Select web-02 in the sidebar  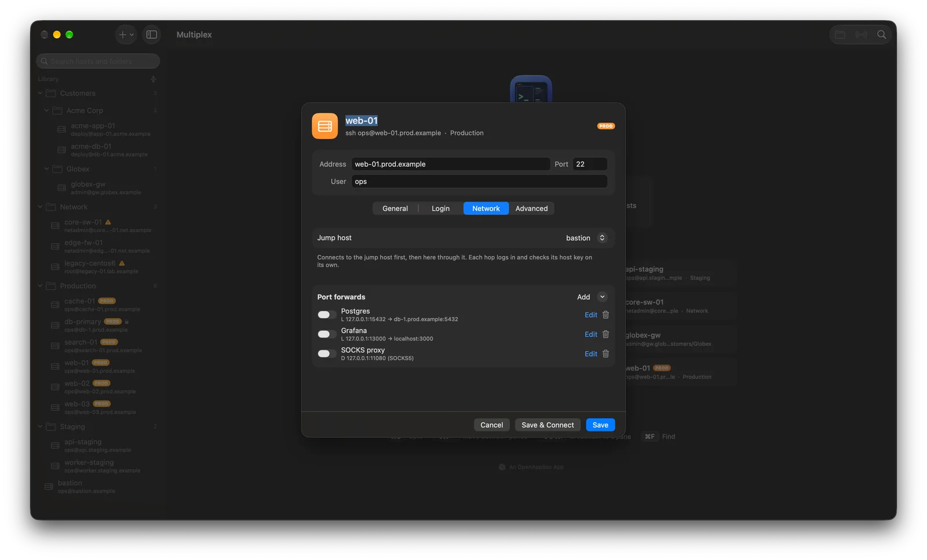98,387
